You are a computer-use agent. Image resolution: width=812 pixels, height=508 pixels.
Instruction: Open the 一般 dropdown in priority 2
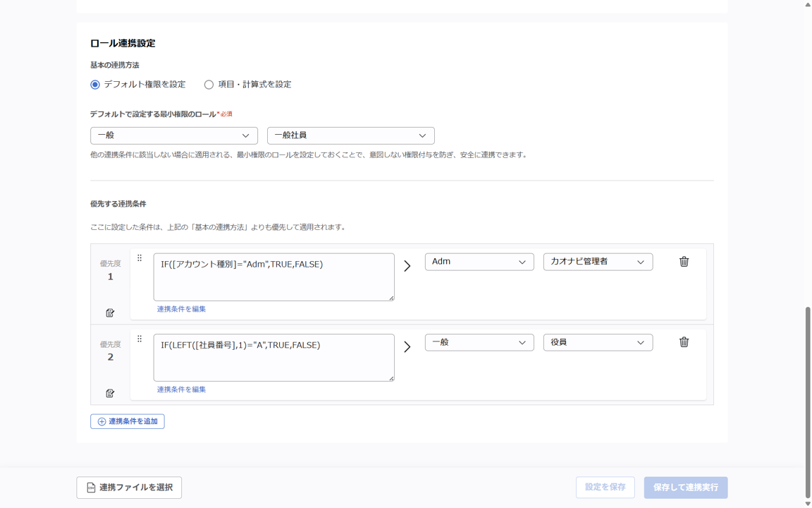(x=479, y=343)
